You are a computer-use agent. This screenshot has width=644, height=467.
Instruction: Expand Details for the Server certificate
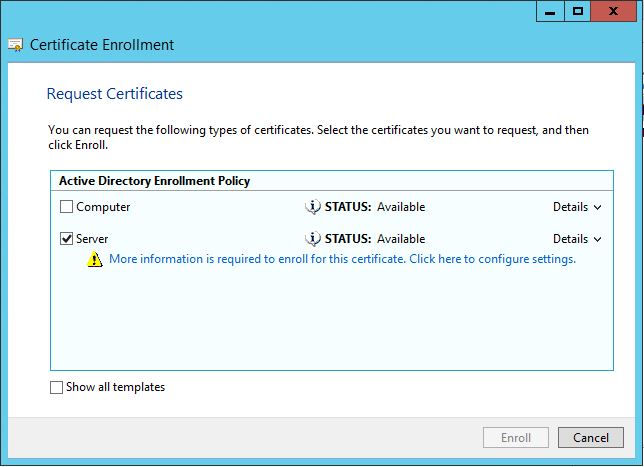click(x=577, y=239)
